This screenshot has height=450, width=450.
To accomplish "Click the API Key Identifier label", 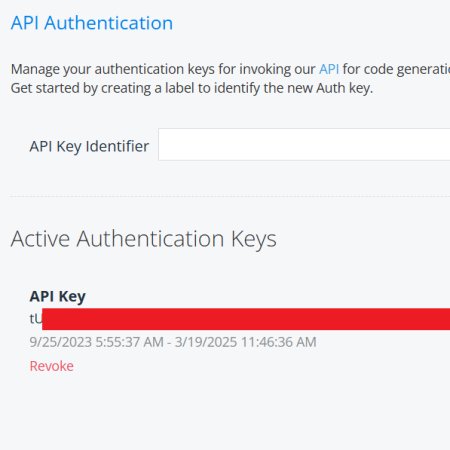I will (x=89, y=146).
